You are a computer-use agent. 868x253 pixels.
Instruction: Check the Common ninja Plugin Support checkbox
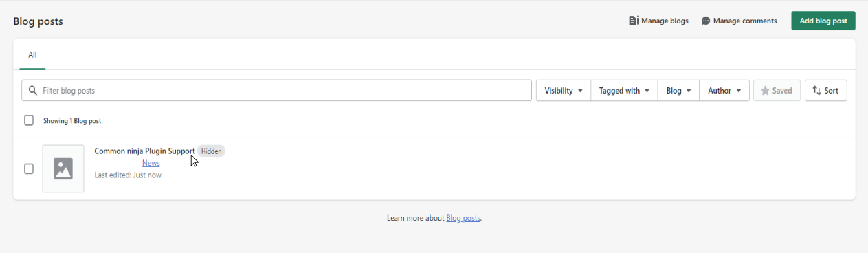pyautogui.click(x=29, y=168)
